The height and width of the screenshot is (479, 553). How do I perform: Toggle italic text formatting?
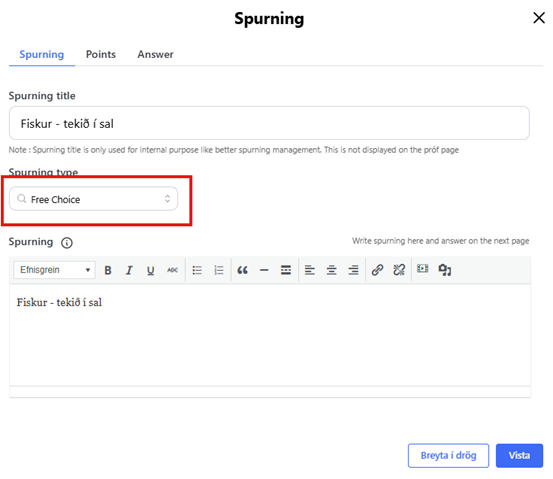tap(129, 270)
